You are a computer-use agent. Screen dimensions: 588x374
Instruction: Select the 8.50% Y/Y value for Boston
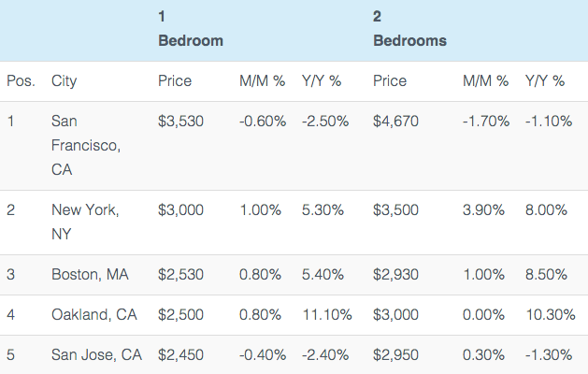click(546, 275)
